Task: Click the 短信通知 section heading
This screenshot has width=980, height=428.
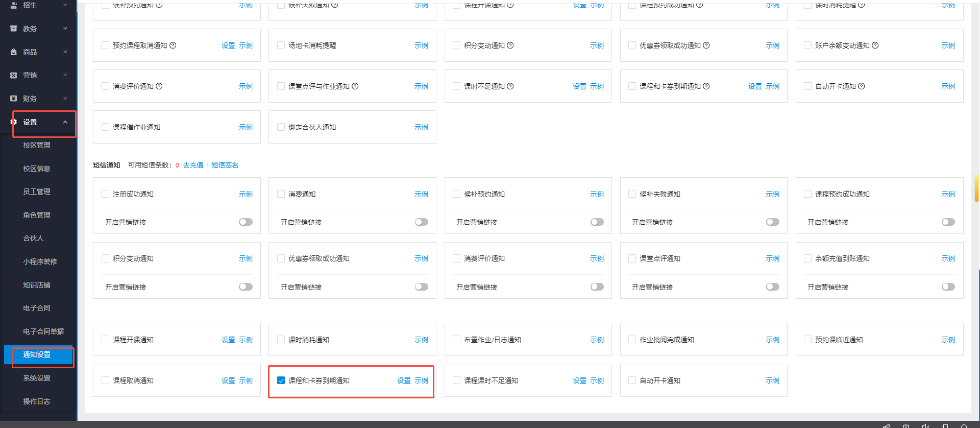Action: pyautogui.click(x=106, y=165)
